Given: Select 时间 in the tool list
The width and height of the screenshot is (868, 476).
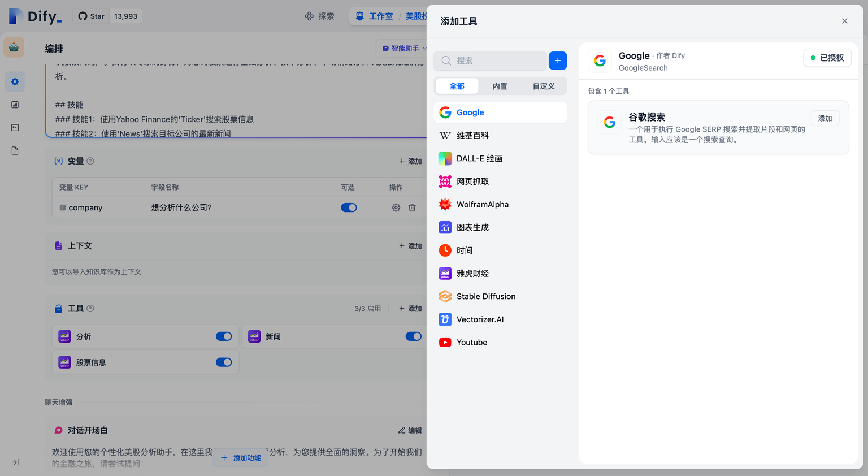Looking at the screenshot, I should 500,250.
